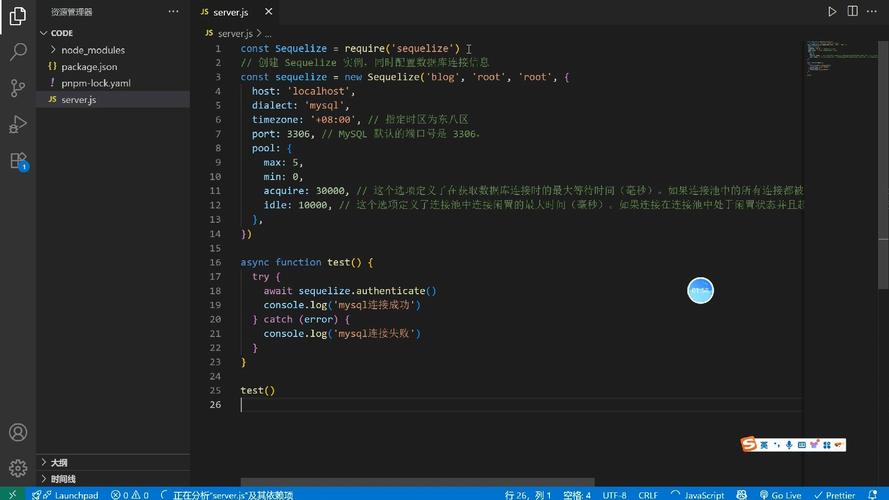
Task: Click the Prettier status item
Action: [x=835, y=495]
